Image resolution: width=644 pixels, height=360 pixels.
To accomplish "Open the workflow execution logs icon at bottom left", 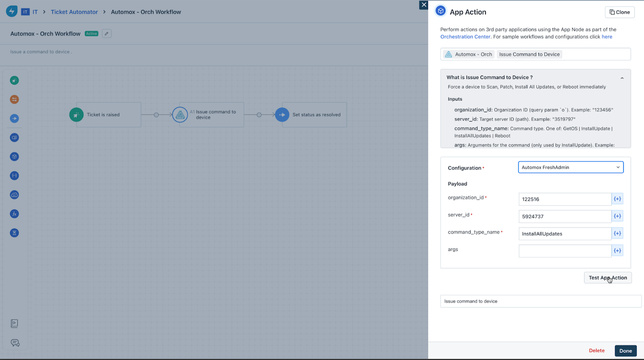I will click(x=14, y=323).
